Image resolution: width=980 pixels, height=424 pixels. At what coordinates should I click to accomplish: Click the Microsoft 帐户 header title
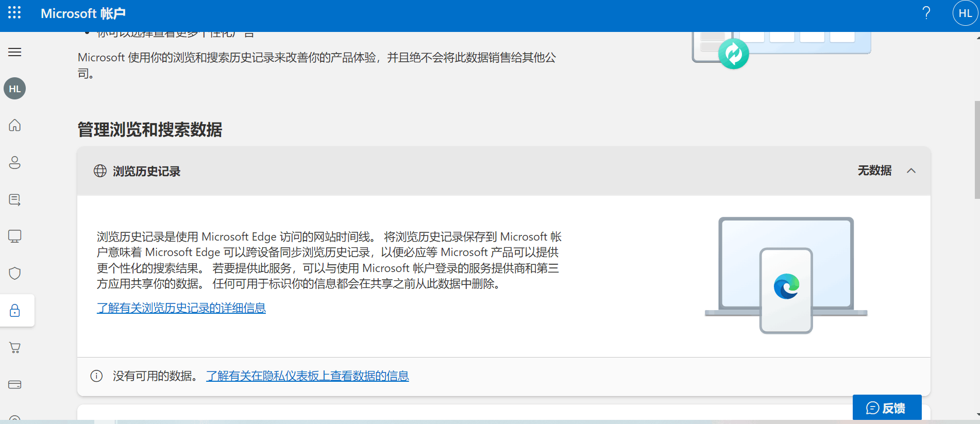pyautogui.click(x=83, y=13)
